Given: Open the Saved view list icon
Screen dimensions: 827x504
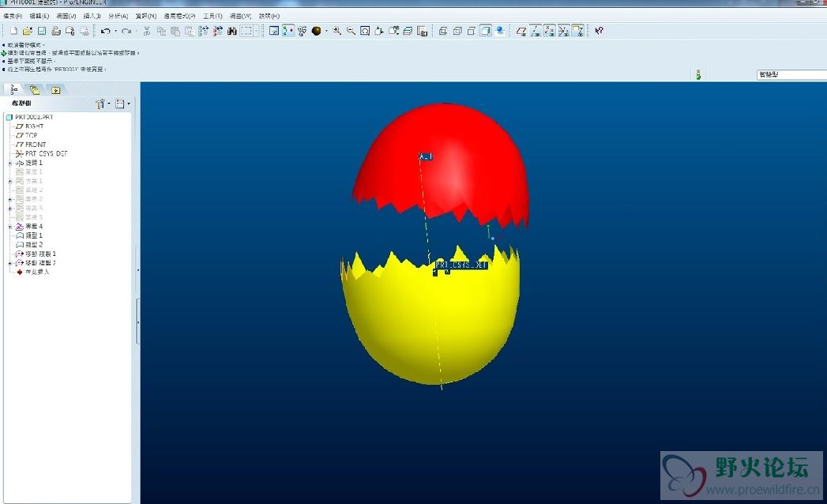Looking at the screenshot, I should (x=393, y=31).
